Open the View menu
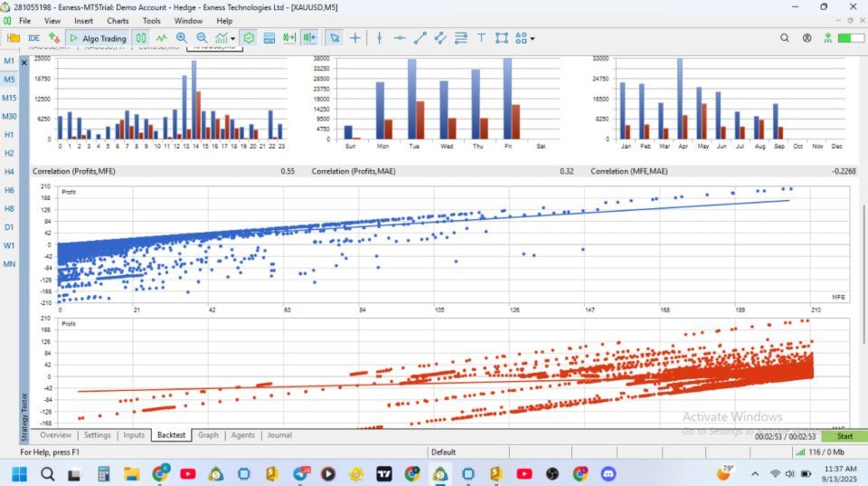The width and height of the screenshot is (868, 486). [52, 21]
